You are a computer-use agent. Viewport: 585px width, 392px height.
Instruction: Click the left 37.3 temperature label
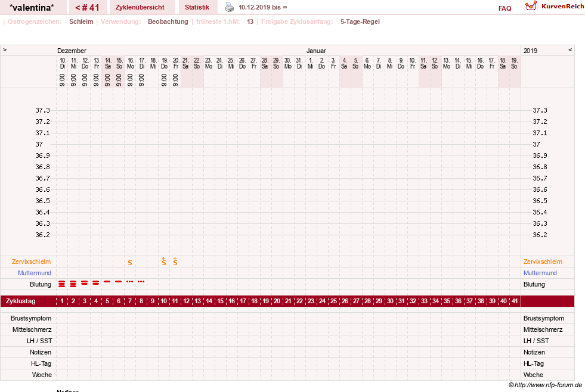point(42,110)
